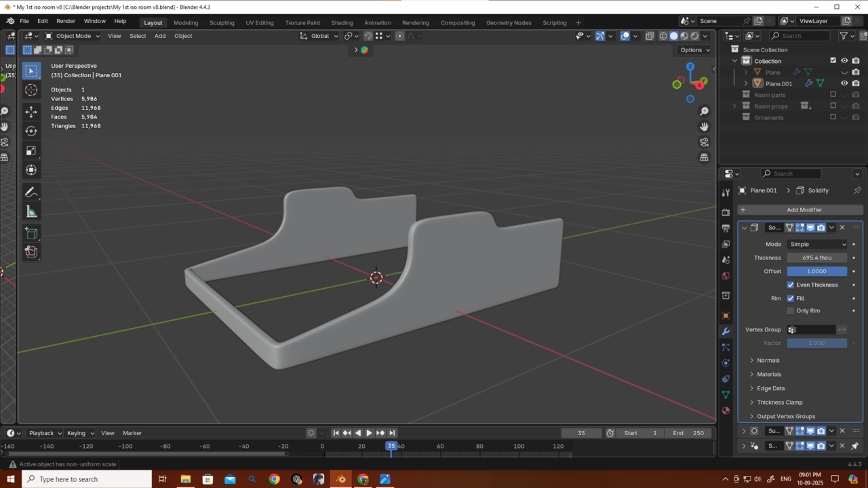Hide Plane.001 in the outliner
Screen dimensions: 868x488
tap(844, 83)
